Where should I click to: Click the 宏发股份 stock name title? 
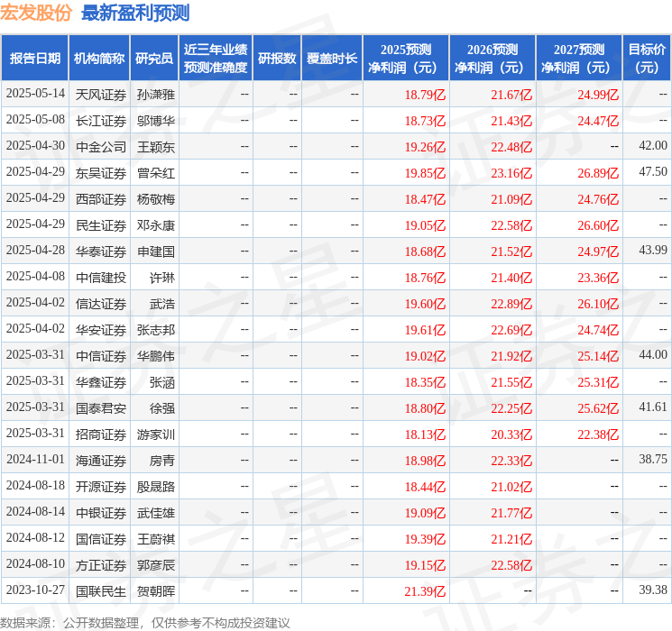click(x=37, y=14)
